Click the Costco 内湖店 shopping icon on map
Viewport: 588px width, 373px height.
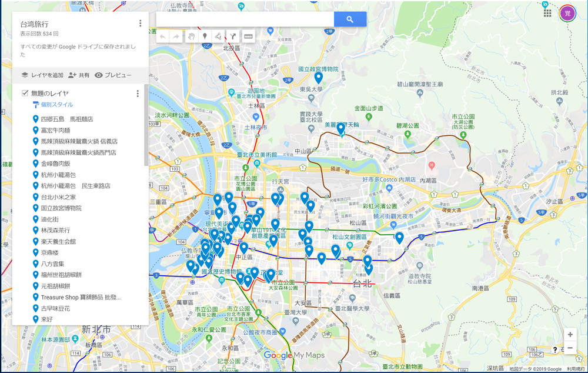coord(390,188)
